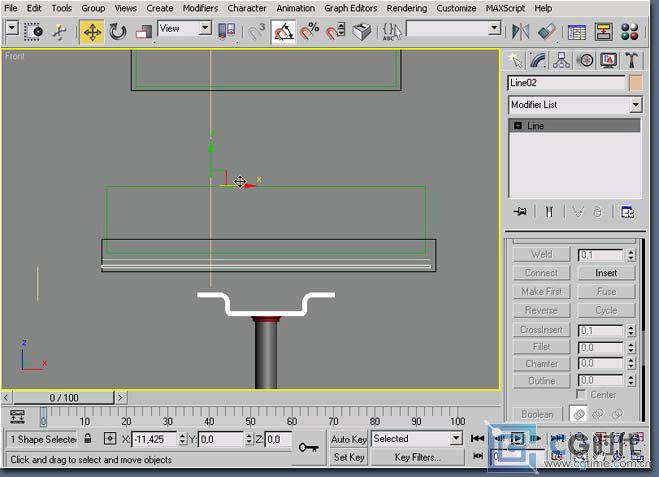Click Configure Modifier Sets icon

[627, 212]
